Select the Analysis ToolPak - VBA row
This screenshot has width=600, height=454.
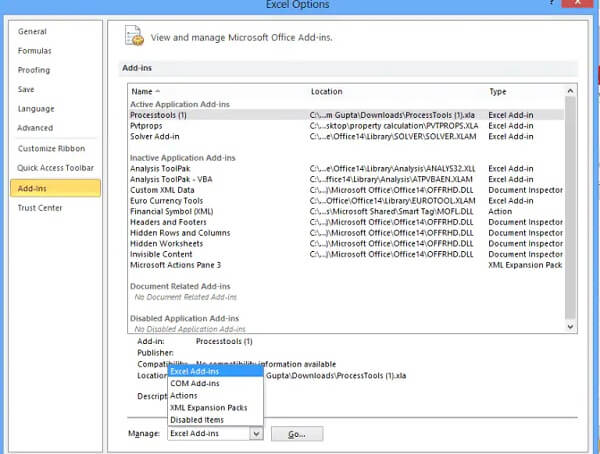(x=346, y=179)
